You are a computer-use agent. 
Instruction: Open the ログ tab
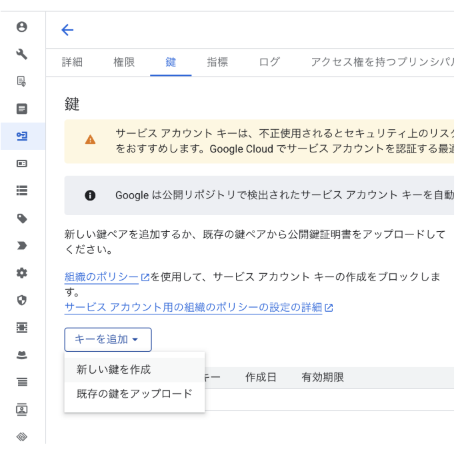[269, 62]
